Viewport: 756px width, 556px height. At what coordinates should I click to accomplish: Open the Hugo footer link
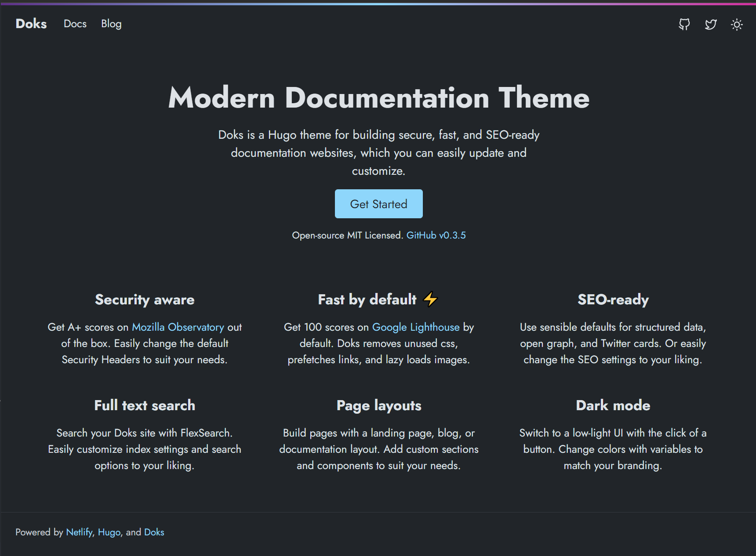109,532
